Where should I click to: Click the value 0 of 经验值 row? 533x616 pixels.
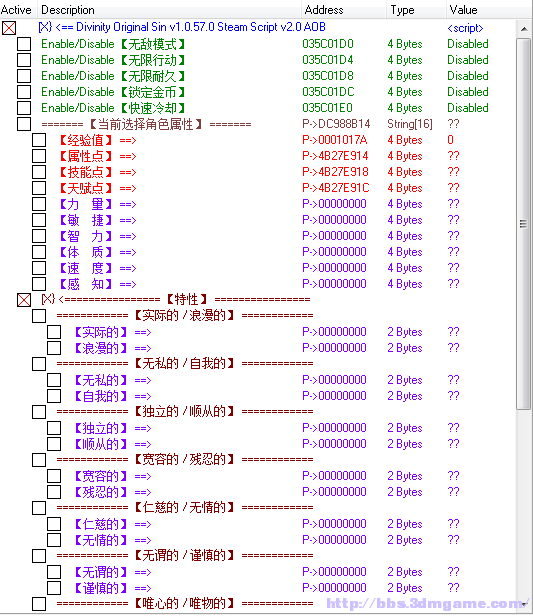[451, 140]
